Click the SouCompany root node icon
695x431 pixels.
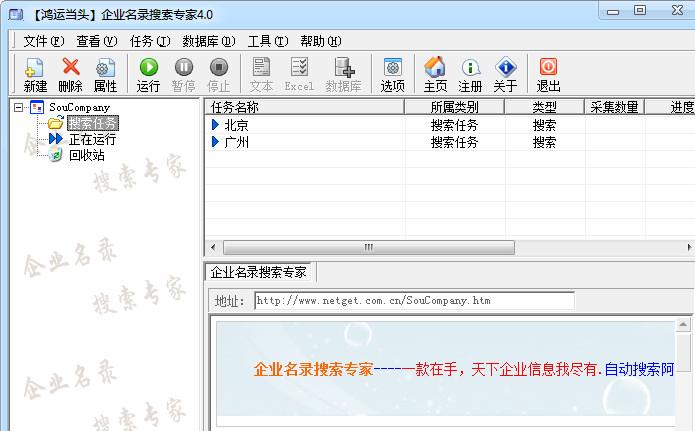point(37,107)
